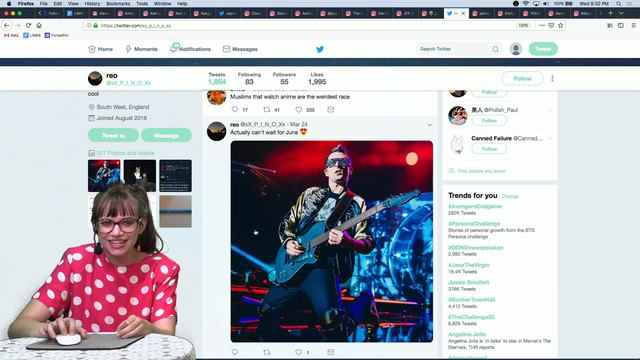Open the Angelina Jolie trend
This screenshot has height=360, width=640.
coord(467,334)
